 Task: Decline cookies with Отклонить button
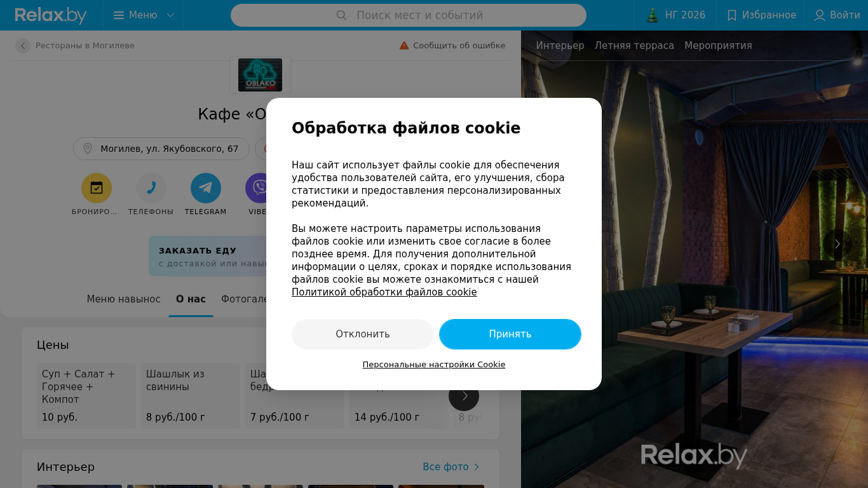(363, 334)
